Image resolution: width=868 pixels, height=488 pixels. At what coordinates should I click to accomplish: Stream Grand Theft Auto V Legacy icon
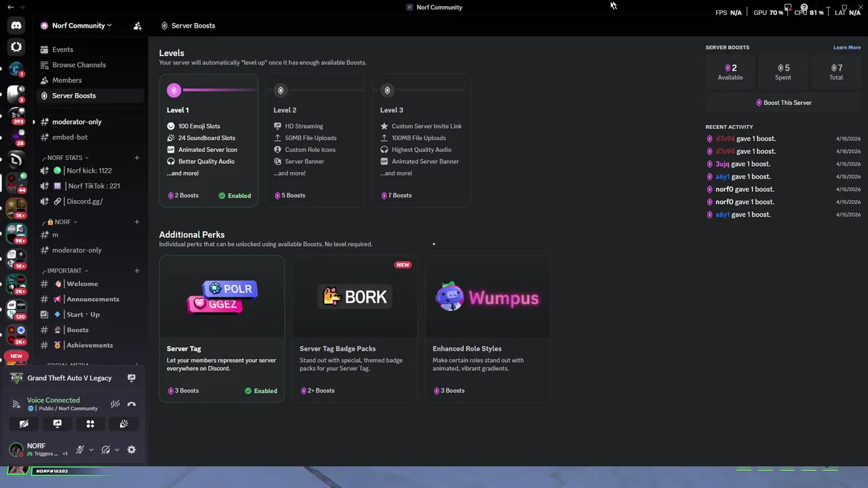[x=132, y=378]
